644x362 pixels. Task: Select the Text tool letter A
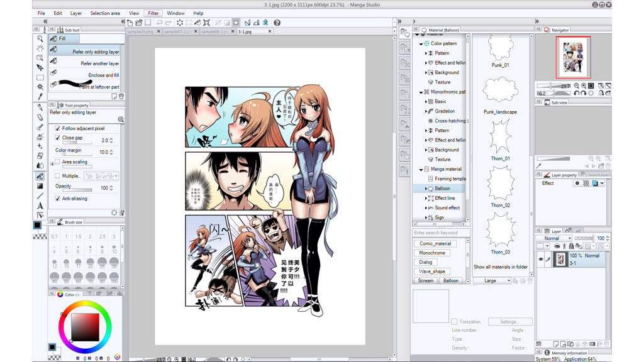40,206
